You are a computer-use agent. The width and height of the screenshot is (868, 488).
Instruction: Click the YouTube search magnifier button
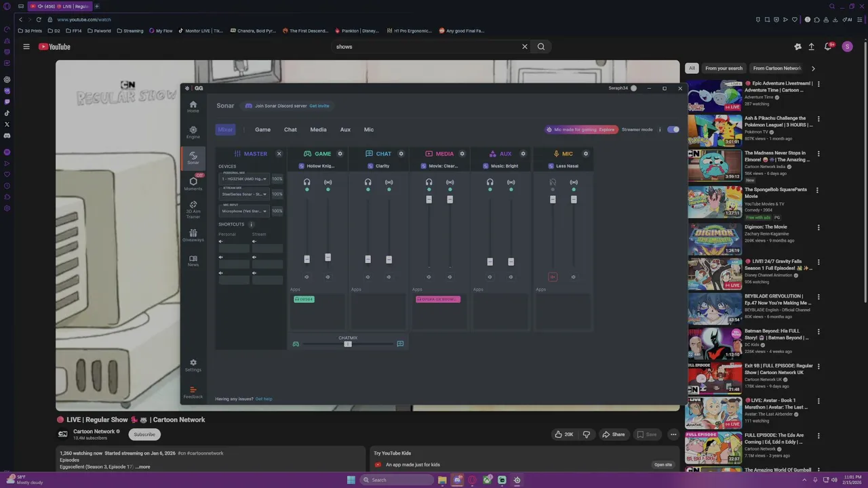(541, 47)
